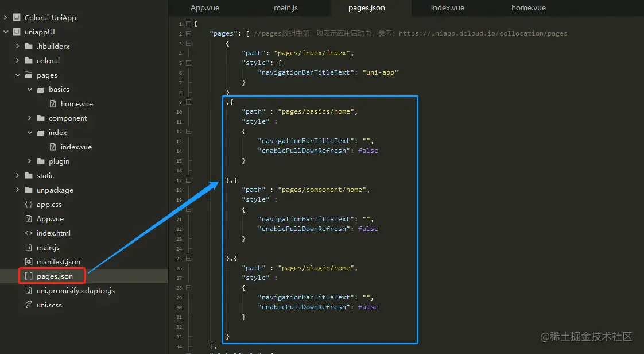Image resolution: width=644 pixels, height=354 pixels.
Task: Expand the Colorui-UniApp project chevron
Action: pyautogui.click(x=5, y=17)
